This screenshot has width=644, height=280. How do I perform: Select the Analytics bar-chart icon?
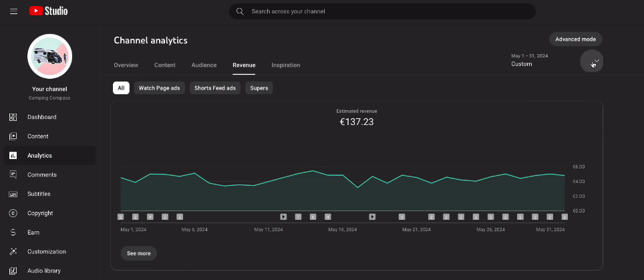pos(13,156)
